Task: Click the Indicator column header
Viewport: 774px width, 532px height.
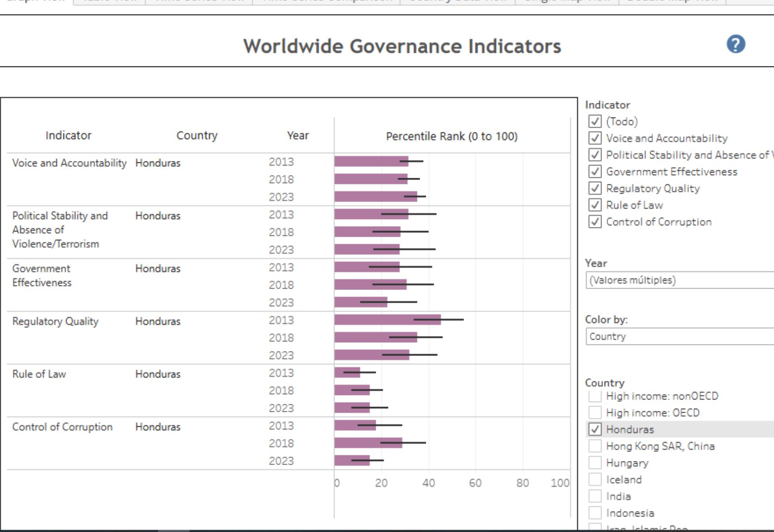Action: 68,136
